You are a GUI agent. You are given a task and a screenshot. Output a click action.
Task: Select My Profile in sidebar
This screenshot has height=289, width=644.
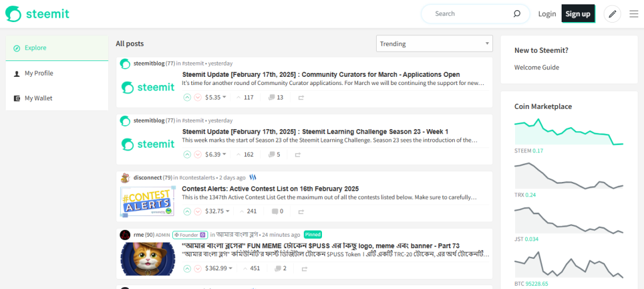pyautogui.click(x=39, y=74)
